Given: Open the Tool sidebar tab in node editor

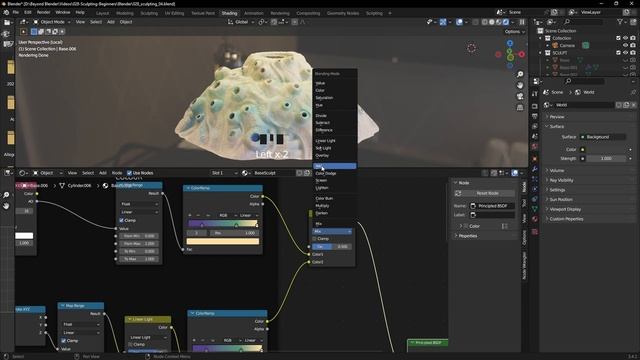Looking at the screenshot, I should point(524,203).
